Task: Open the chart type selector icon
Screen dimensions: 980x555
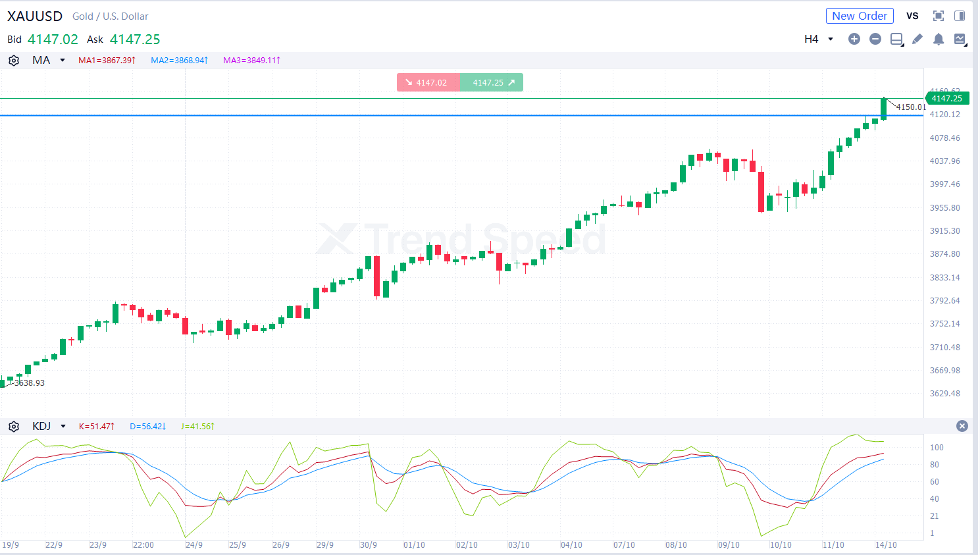Action: tap(960, 39)
